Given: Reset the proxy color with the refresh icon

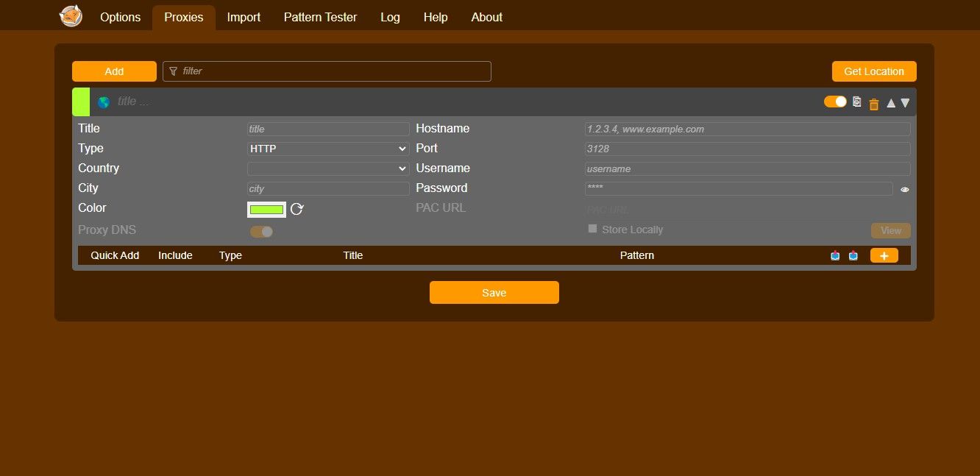Looking at the screenshot, I should coord(297,209).
